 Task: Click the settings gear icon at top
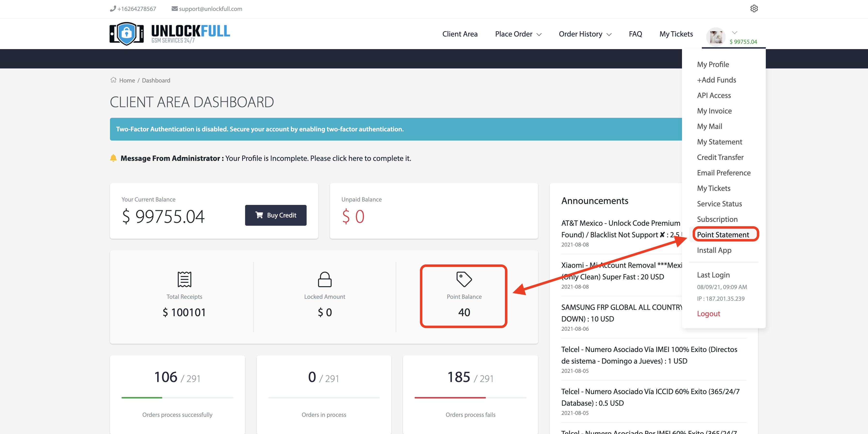pos(754,8)
